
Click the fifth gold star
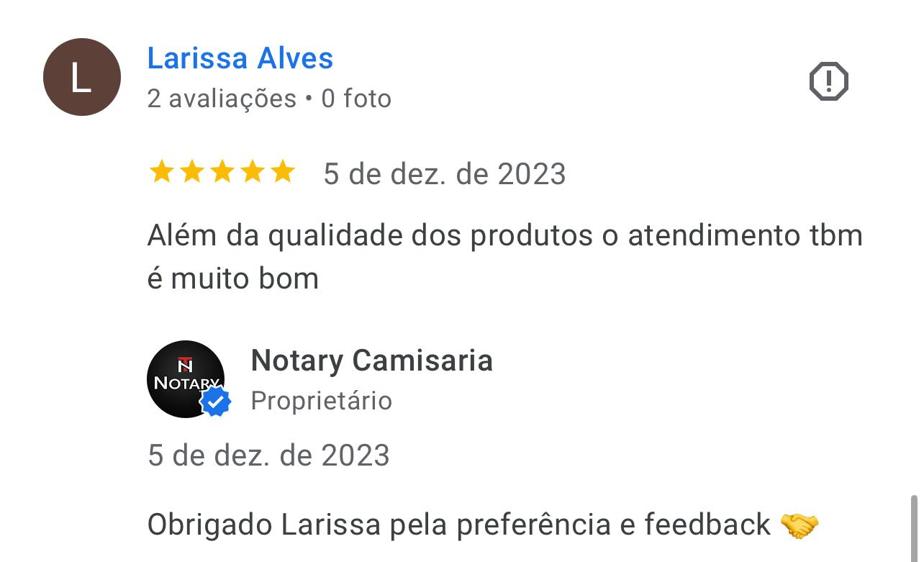(x=283, y=173)
